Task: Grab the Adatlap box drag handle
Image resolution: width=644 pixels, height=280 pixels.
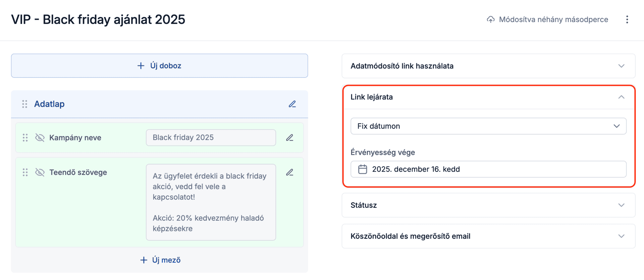Action: (25, 104)
